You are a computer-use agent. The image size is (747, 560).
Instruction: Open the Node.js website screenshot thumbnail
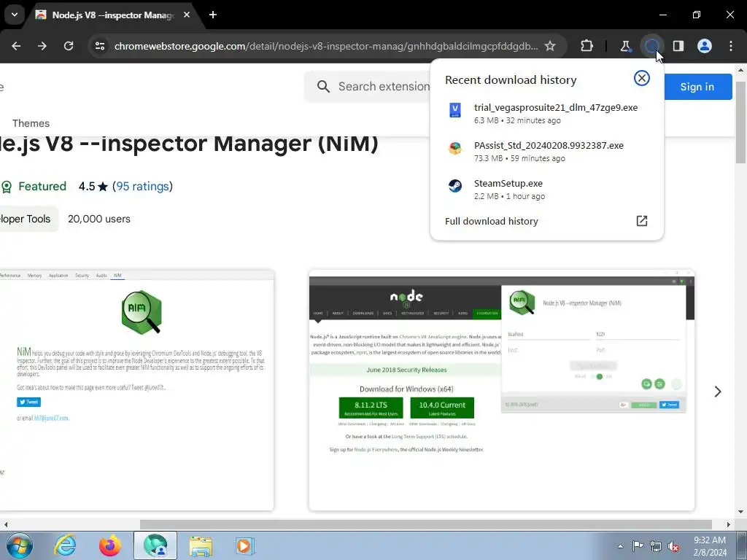tap(502, 390)
